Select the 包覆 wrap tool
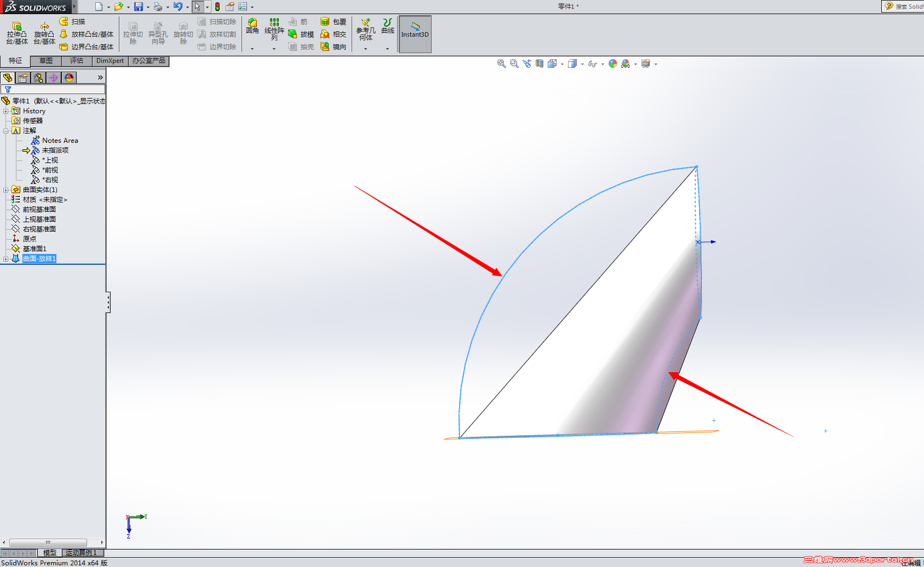 [334, 21]
